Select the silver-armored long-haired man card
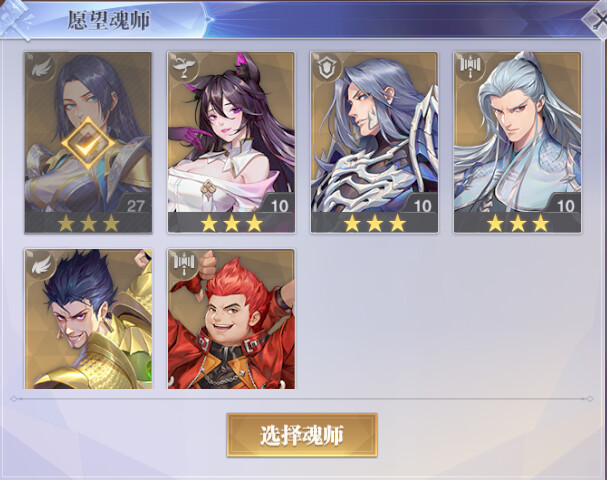Screen dimensions: 607x480 tap(374, 142)
